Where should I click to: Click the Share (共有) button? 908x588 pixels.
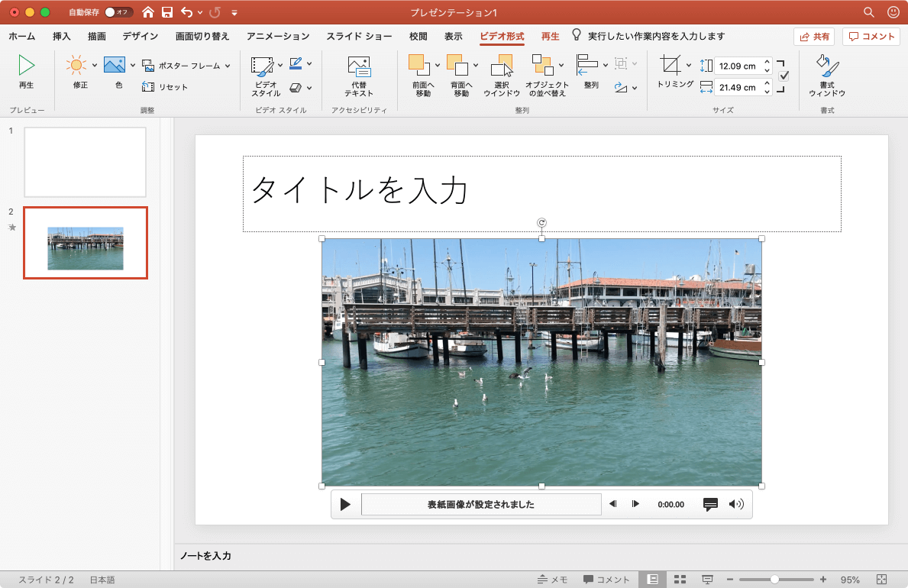coord(814,36)
